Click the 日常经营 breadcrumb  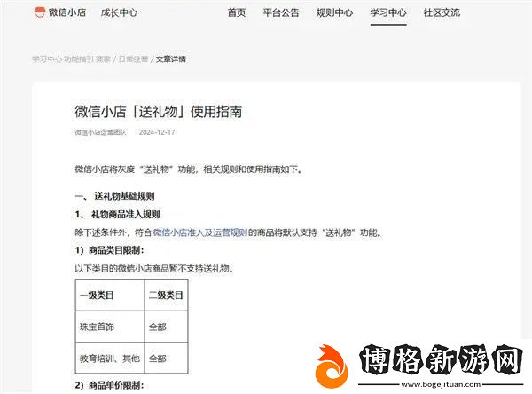(x=133, y=59)
